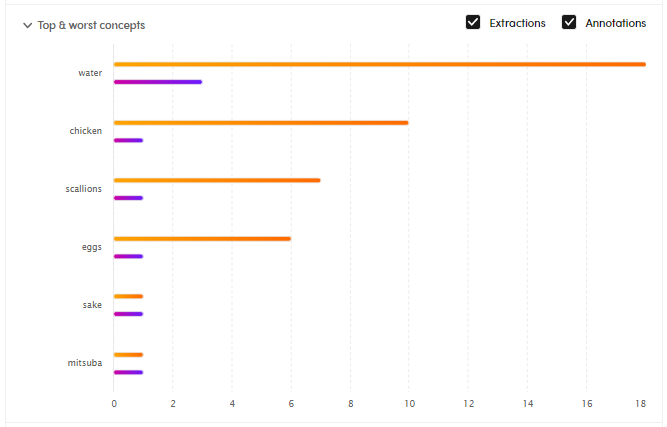This screenshot has width=667, height=427.
Task: Select the purple scallions bar
Action: [x=128, y=198]
